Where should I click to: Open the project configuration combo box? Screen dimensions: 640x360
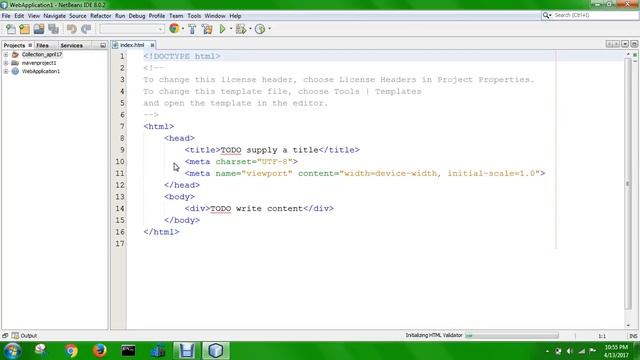(x=132, y=29)
